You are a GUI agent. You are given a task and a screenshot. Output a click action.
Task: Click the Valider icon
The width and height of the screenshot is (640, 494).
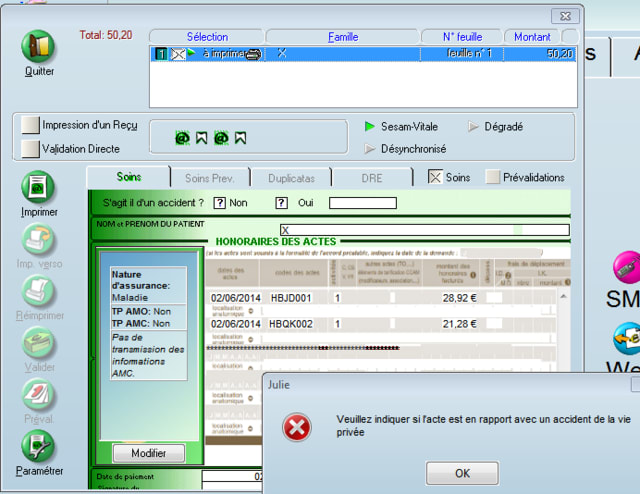39,343
